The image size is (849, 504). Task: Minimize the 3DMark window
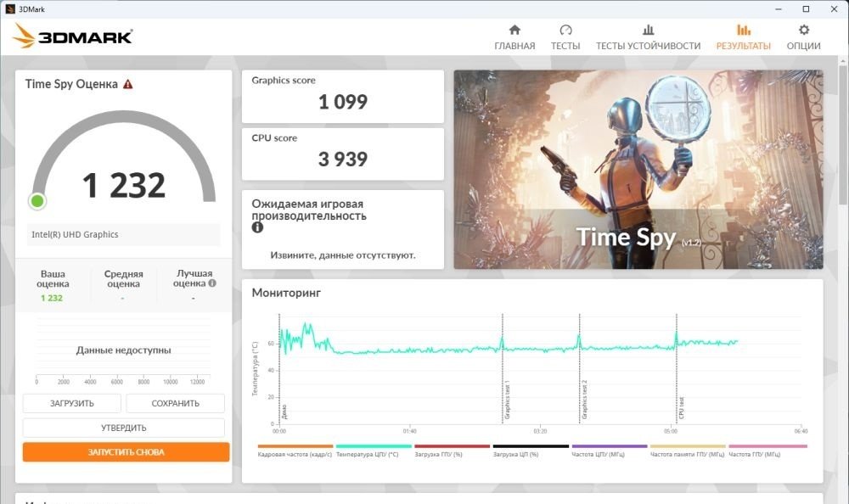pyautogui.click(x=779, y=9)
